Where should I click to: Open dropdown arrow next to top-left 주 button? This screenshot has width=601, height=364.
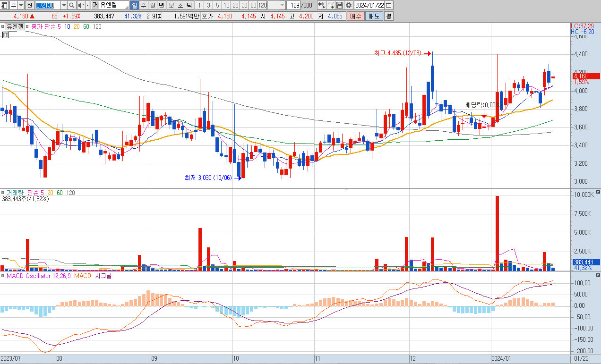coord(21,5)
